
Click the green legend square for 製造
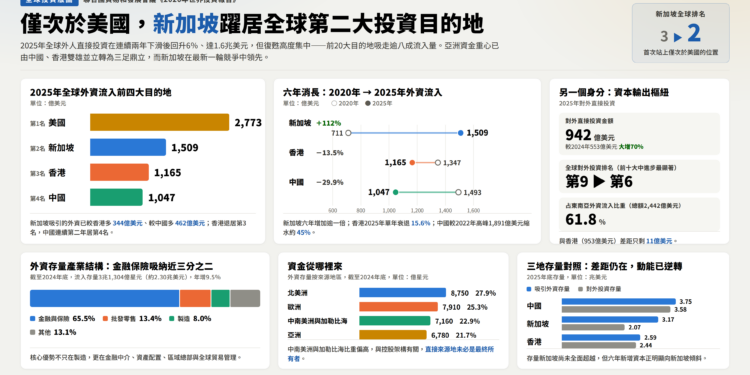click(x=172, y=319)
